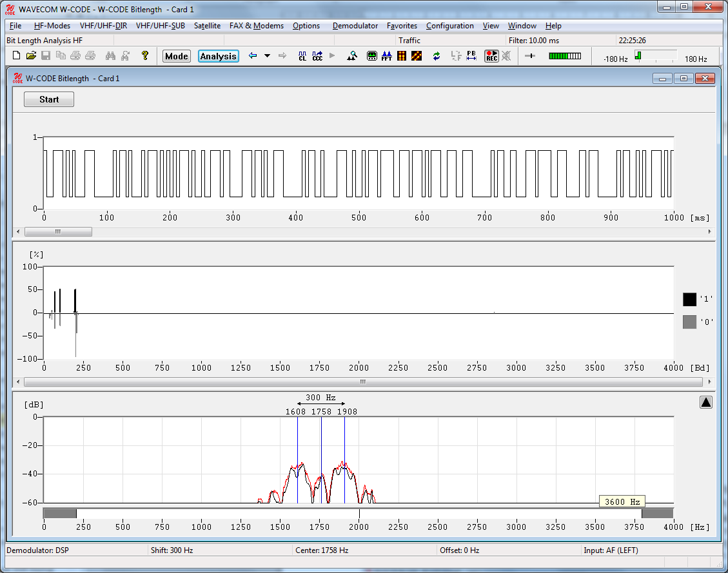This screenshot has height=573, width=728.
Task: Click the baud scrollbar left arrow
Action: coord(18,382)
